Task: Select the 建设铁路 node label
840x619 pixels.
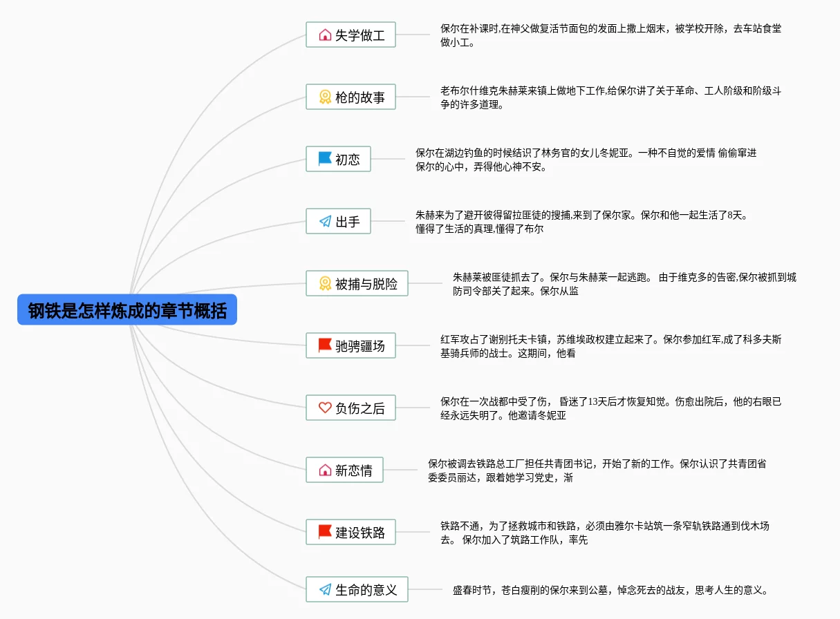Action: pos(360,533)
